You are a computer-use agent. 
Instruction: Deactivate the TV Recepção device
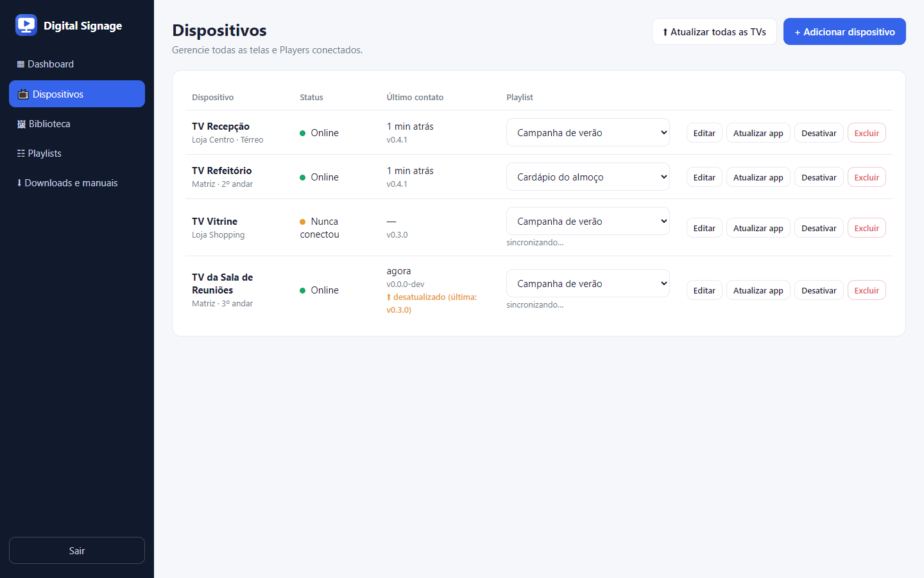click(819, 133)
